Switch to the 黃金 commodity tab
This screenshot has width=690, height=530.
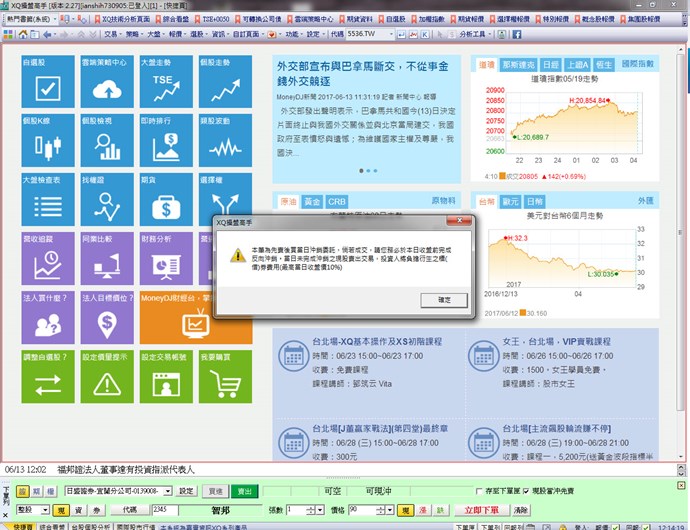pyautogui.click(x=312, y=202)
